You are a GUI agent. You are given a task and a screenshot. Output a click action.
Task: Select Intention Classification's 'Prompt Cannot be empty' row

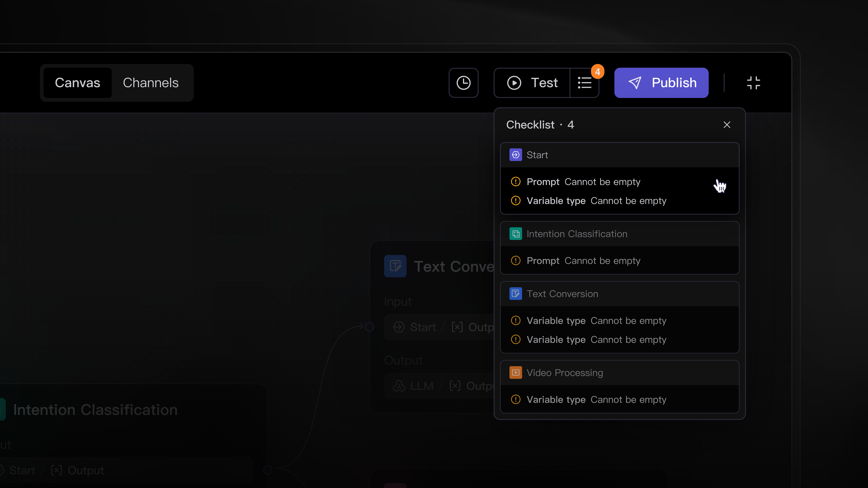click(x=620, y=261)
